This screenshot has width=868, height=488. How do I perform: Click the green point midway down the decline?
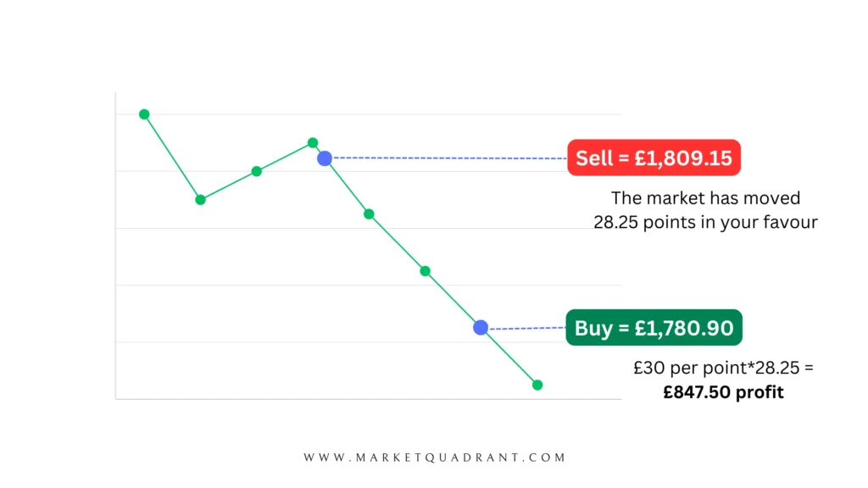click(x=426, y=271)
